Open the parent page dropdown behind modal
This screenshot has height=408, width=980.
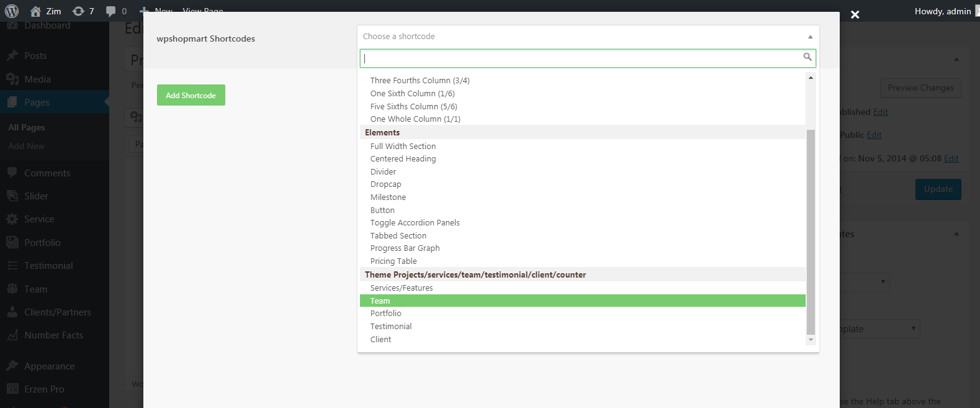click(865, 282)
